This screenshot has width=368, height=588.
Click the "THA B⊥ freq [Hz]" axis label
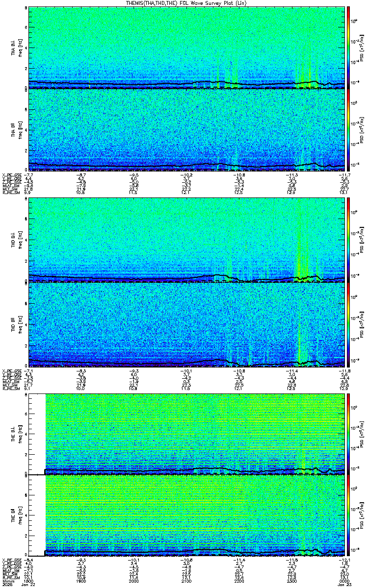click(16, 48)
